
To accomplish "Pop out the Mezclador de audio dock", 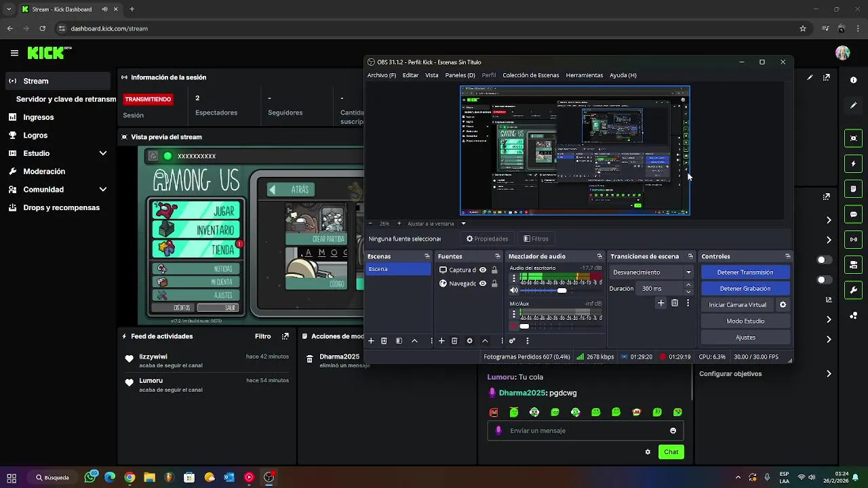I will tap(599, 256).
